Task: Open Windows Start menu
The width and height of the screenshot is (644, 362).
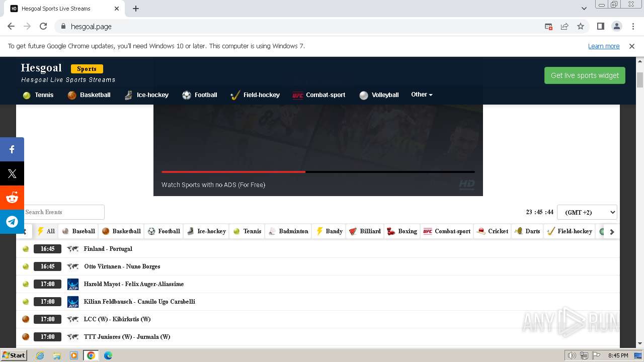Action: coord(14,355)
